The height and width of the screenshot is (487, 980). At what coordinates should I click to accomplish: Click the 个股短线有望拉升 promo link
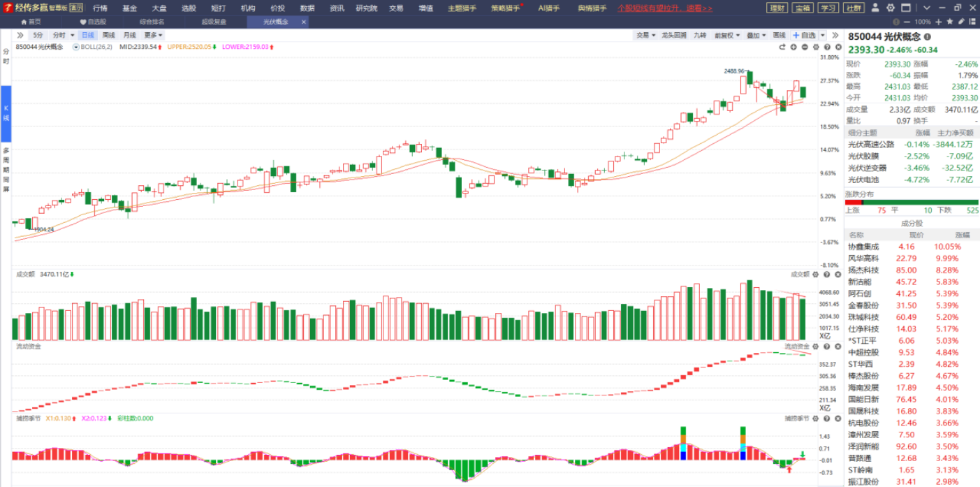click(x=665, y=8)
